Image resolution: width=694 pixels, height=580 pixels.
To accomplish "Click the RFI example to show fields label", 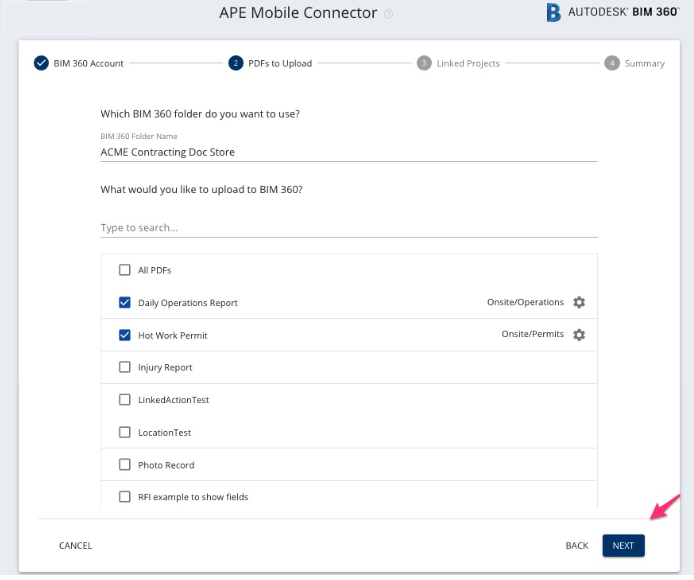I will [x=193, y=497].
